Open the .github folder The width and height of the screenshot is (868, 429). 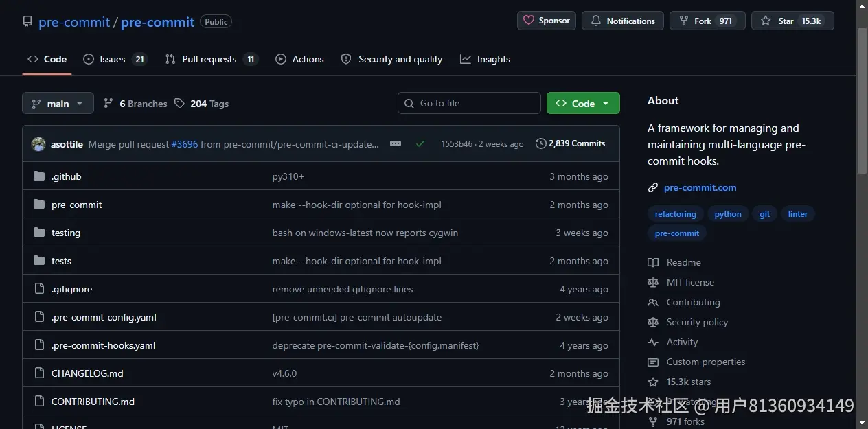click(67, 176)
